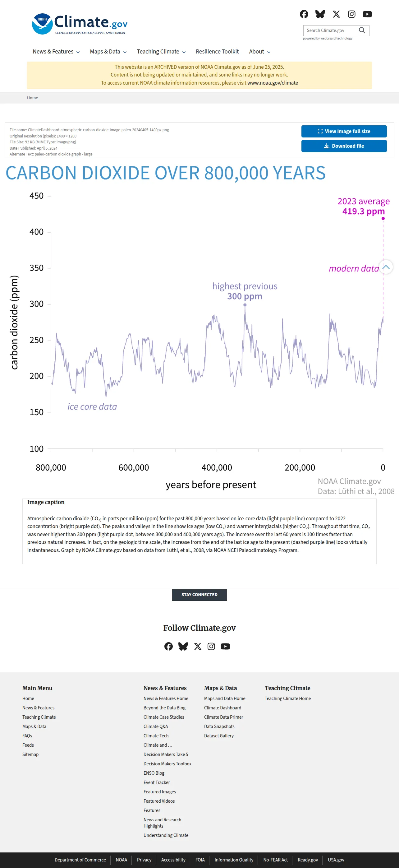Open the Resilience Toolkit menu item

(217, 52)
